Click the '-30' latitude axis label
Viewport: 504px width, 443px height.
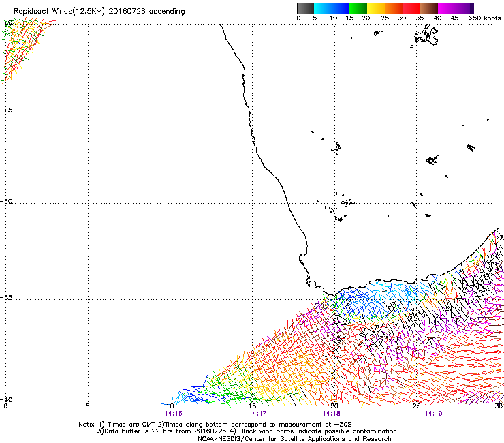7,202
